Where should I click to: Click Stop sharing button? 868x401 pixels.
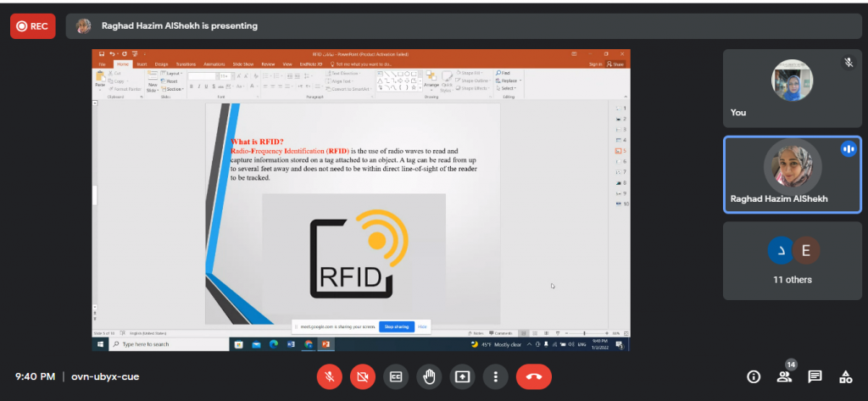tap(397, 326)
